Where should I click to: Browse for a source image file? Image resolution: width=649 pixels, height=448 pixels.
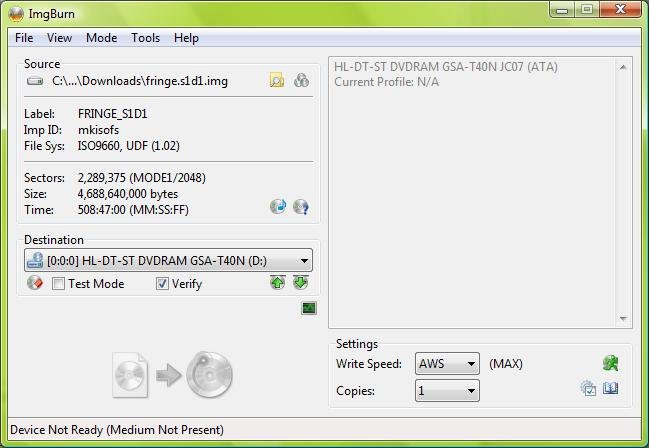click(277, 80)
